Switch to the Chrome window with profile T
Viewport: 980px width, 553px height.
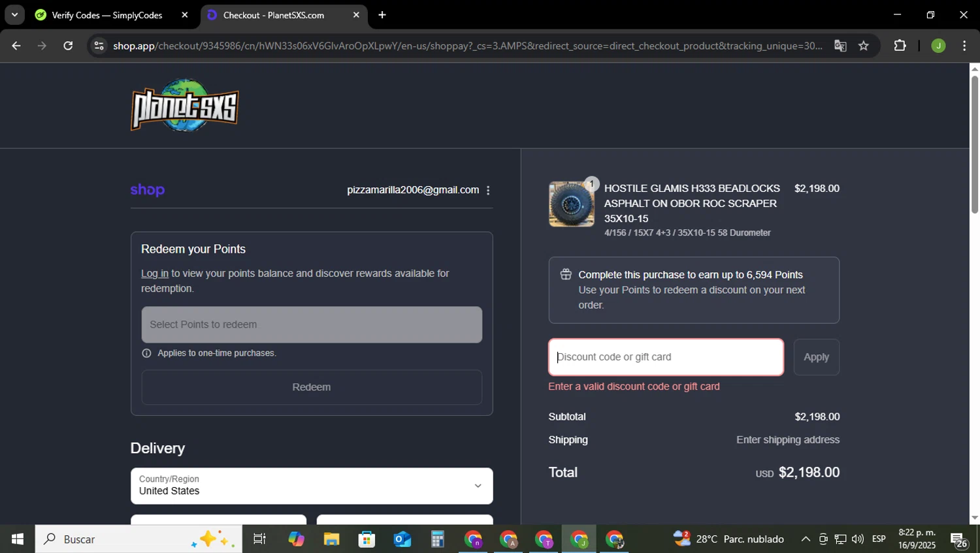544,539
